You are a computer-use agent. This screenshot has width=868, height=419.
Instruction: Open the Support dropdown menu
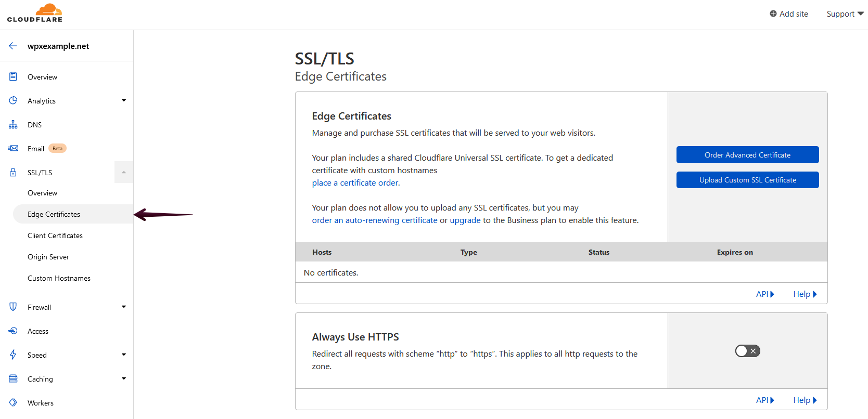point(845,14)
